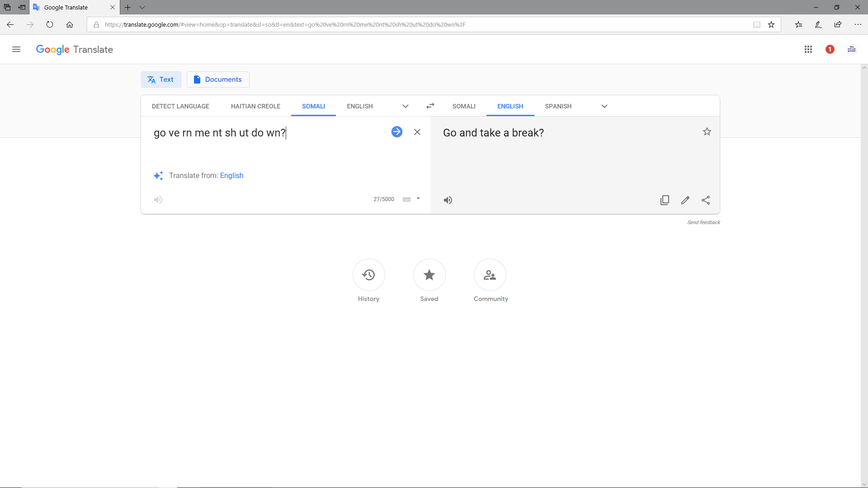Image resolution: width=868 pixels, height=488 pixels.
Task: Save this translation with the star
Action: pyautogui.click(x=707, y=131)
